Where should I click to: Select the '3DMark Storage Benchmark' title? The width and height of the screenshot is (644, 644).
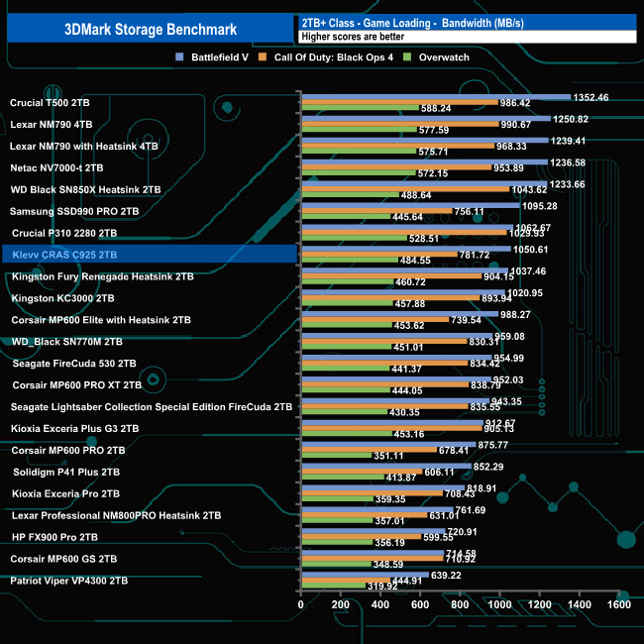[x=151, y=29]
